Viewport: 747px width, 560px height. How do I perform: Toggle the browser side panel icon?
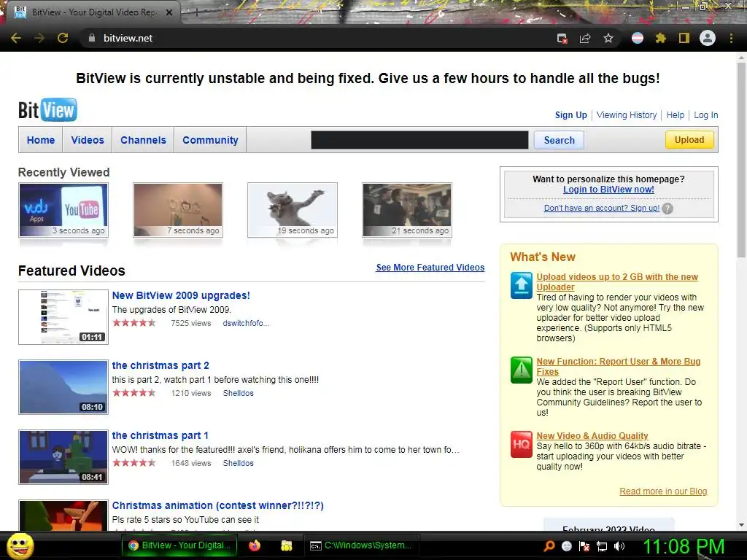coord(684,38)
